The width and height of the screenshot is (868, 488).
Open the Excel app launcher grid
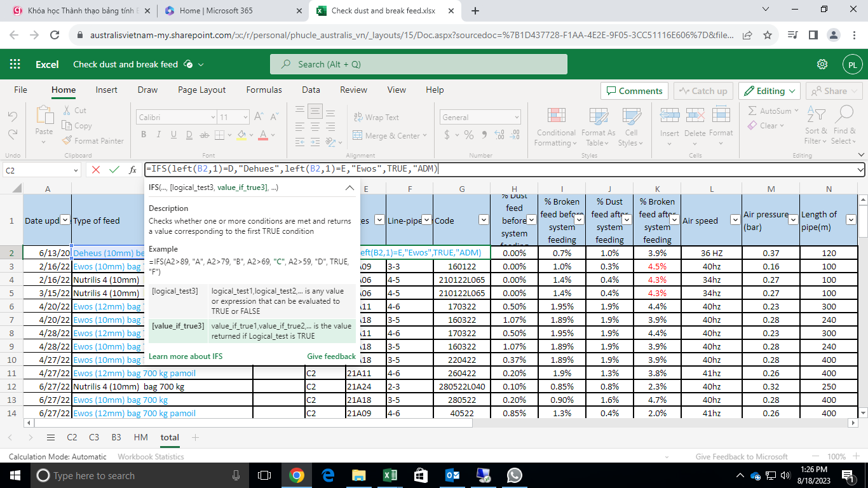point(15,64)
